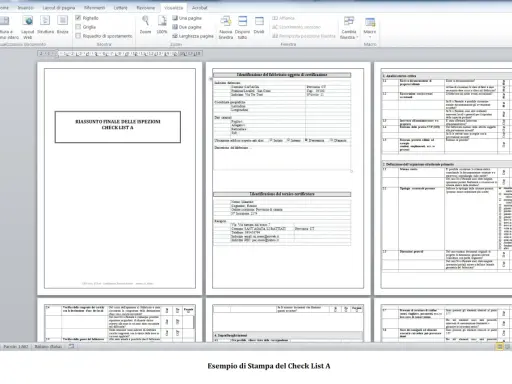Click the Dividi window icon
The image size is (512, 384).
259,25
